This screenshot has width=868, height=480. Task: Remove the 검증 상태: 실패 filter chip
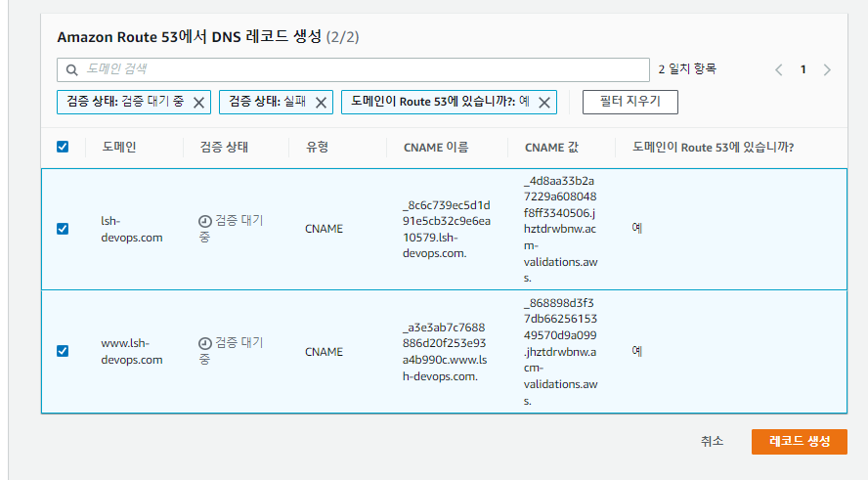(x=321, y=103)
